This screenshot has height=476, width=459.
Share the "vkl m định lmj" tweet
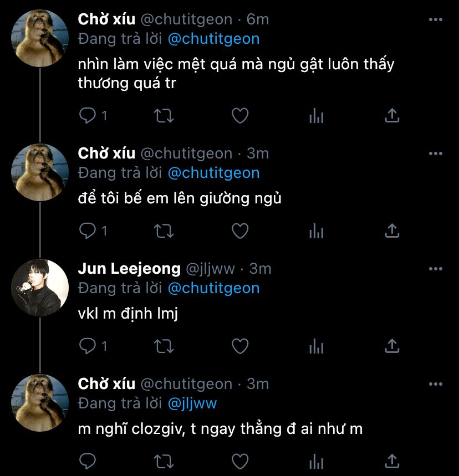click(392, 346)
